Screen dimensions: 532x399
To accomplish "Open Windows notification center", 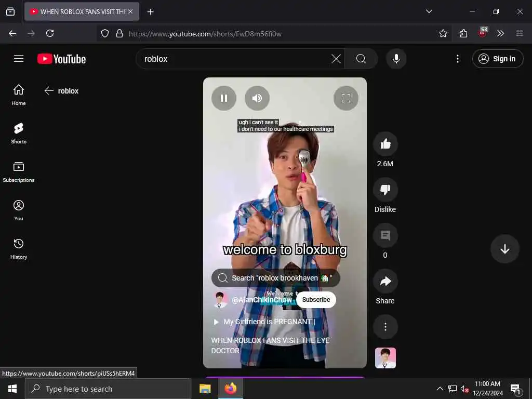I will (x=515, y=389).
